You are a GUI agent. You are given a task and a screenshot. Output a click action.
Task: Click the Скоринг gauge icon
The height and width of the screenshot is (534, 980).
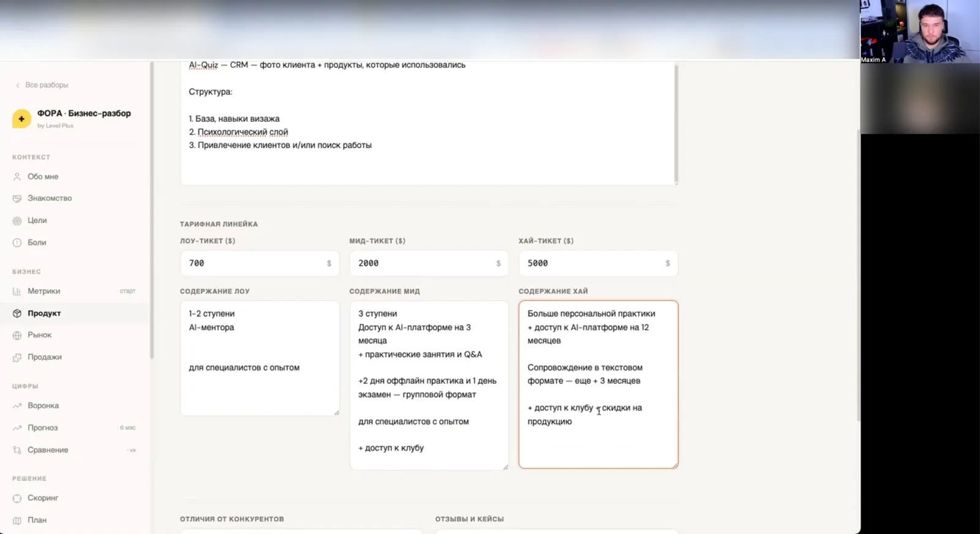pyautogui.click(x=17, y=498)
